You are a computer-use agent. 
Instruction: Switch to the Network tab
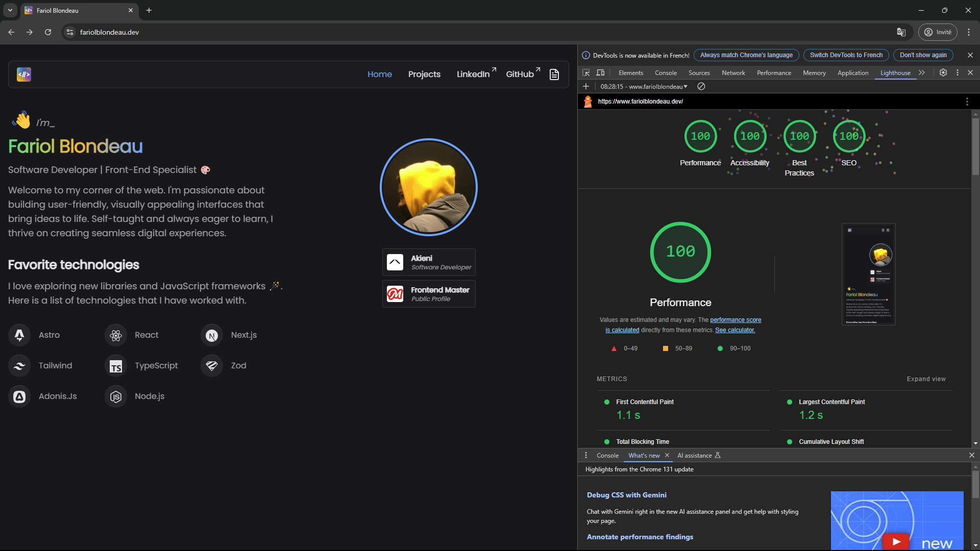[x=733, y=73]
